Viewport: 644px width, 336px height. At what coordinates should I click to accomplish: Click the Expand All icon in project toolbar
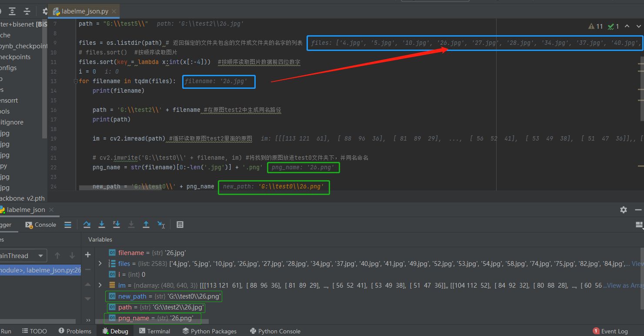pos(12,11)
